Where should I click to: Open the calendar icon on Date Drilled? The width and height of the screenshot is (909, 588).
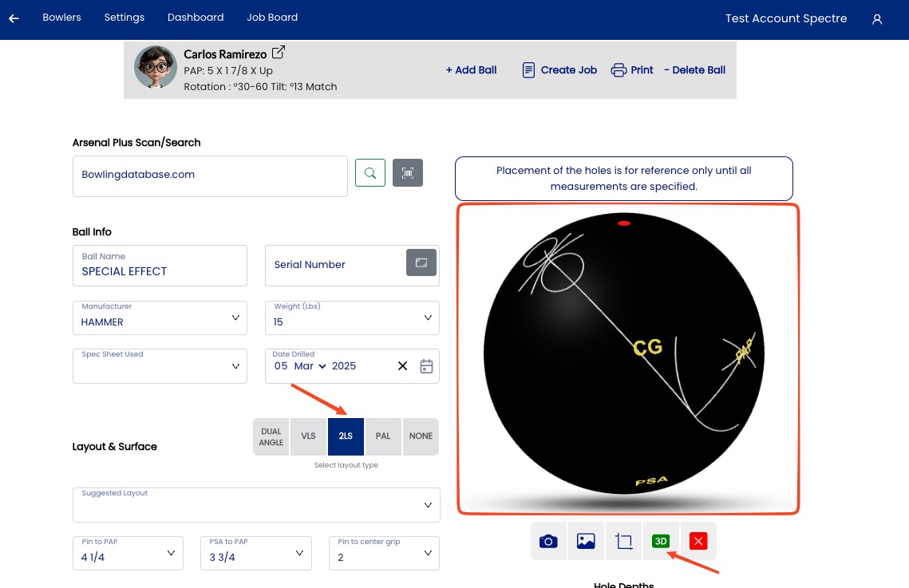point(426,365)
